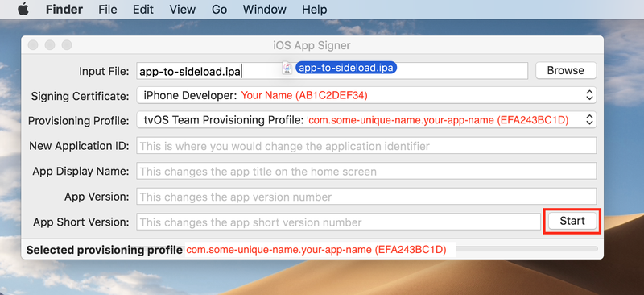Open the File menu

click(x=108, y=9)
